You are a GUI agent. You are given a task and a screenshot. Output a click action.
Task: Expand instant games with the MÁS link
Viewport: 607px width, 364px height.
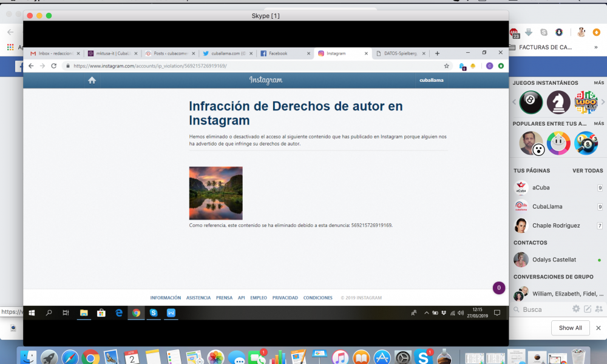click(599, 83)
